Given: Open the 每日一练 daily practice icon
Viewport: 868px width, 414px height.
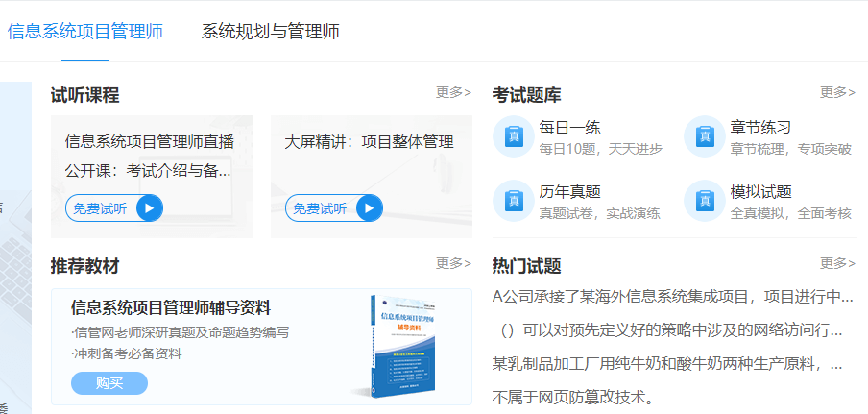Looking at the screenshot, I should tap(514, 136).
